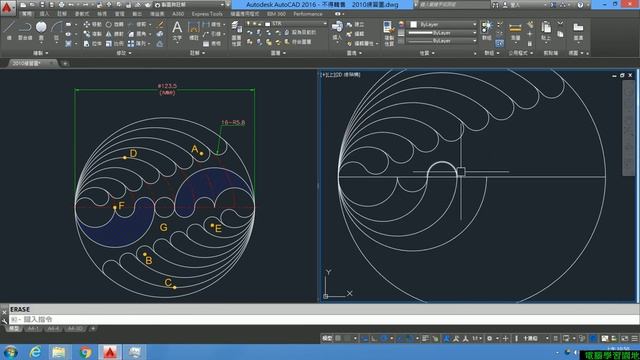Click the customization menu at status bar end
Screen dimensions: 640x360
(635, 338)
